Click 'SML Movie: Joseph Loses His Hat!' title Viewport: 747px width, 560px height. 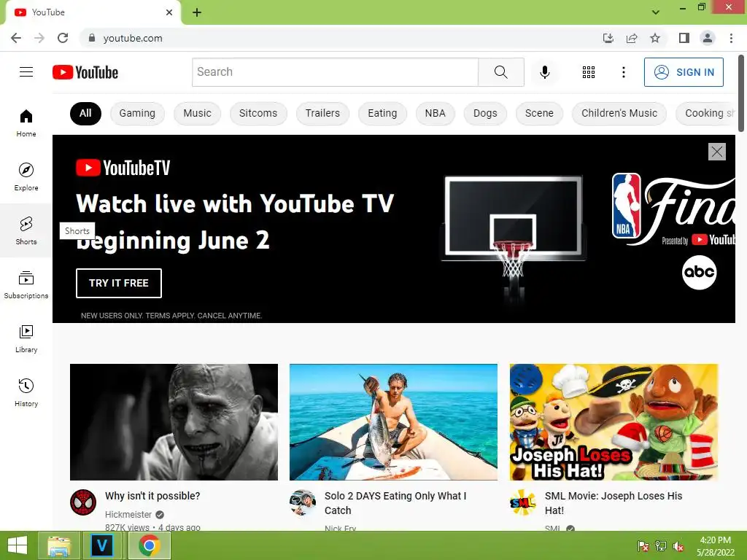pos(614,503)
